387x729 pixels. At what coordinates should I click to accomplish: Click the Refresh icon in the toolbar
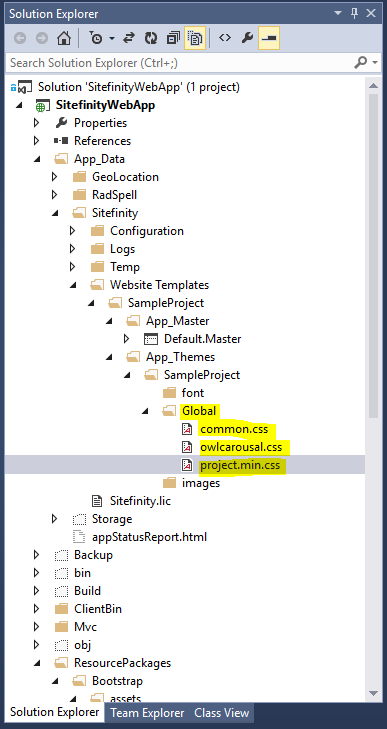(x=151, y=39)
